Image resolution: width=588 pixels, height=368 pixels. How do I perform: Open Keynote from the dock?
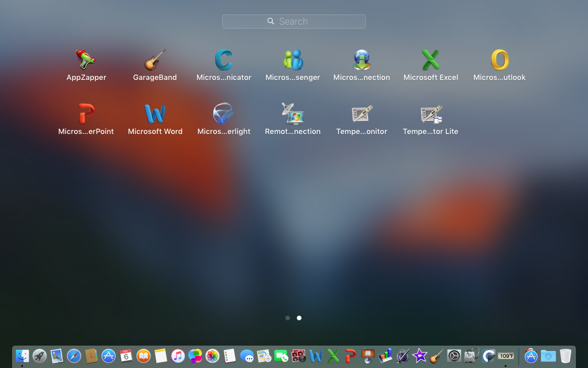pyautogui.click(x=368, y=355)
